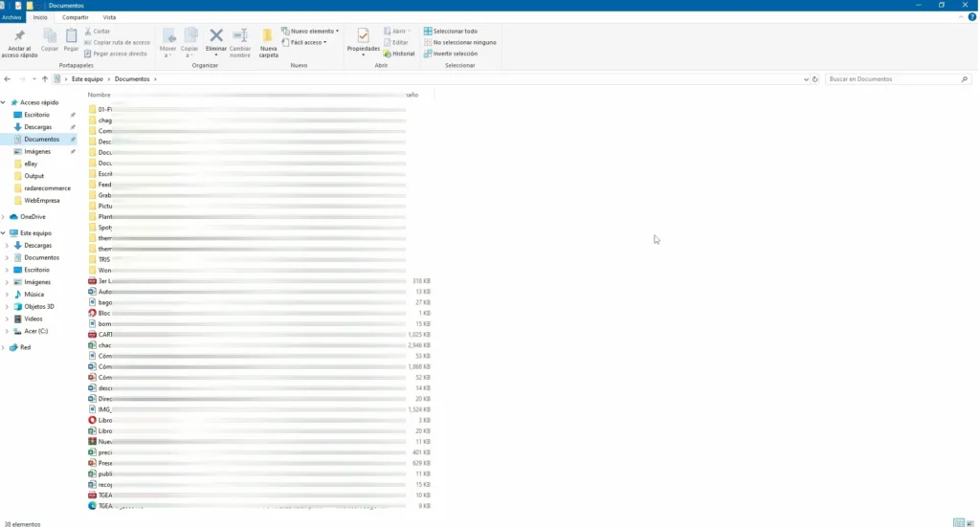Expand the Red network node

point(3,347)
